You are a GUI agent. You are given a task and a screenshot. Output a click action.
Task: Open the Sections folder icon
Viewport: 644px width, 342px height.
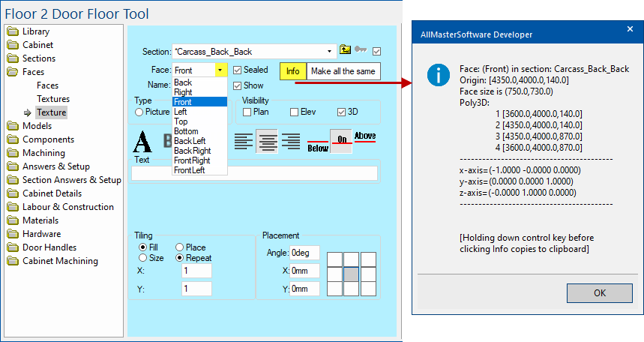click(13, 58)
